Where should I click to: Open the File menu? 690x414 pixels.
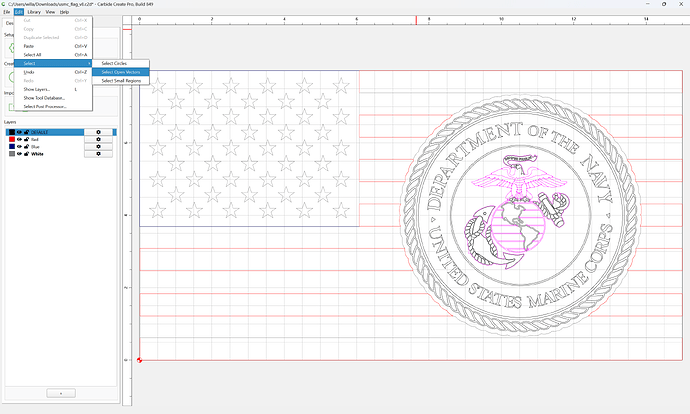(7, 12)
